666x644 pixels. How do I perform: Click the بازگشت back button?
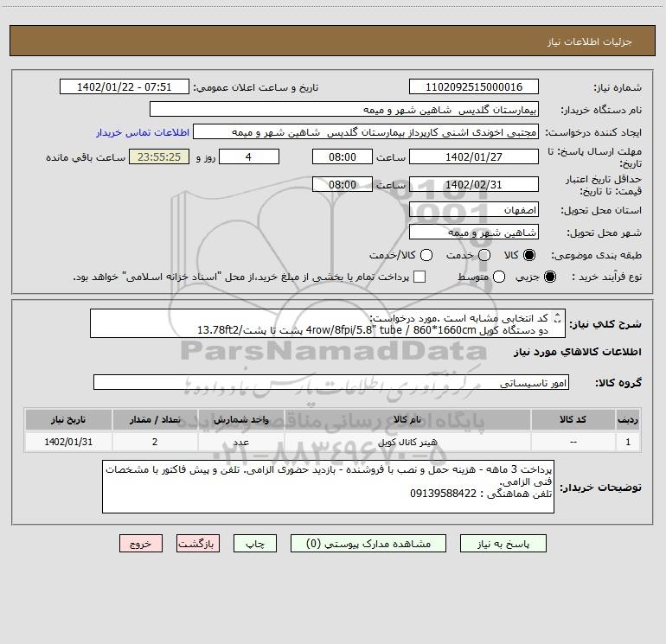[198, 544]
